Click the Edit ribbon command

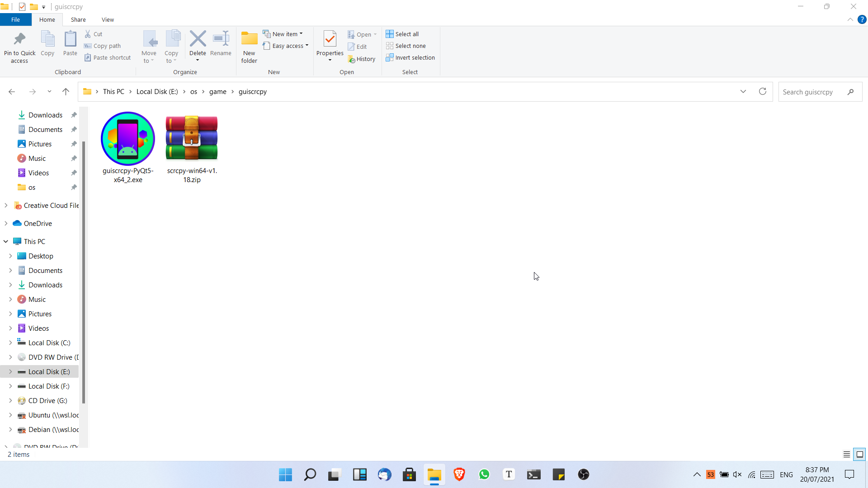(x=357, y=47)
